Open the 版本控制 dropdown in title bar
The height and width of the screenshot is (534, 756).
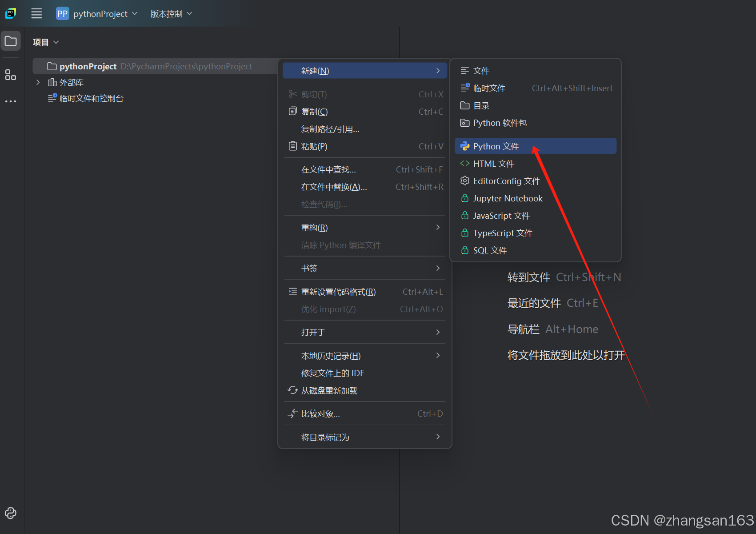(x=171, y=13)
